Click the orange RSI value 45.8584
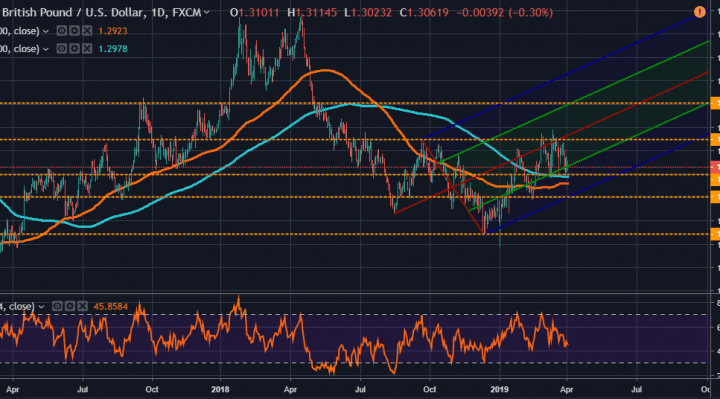Screen dimensions: 720x399 pos(111,306)
